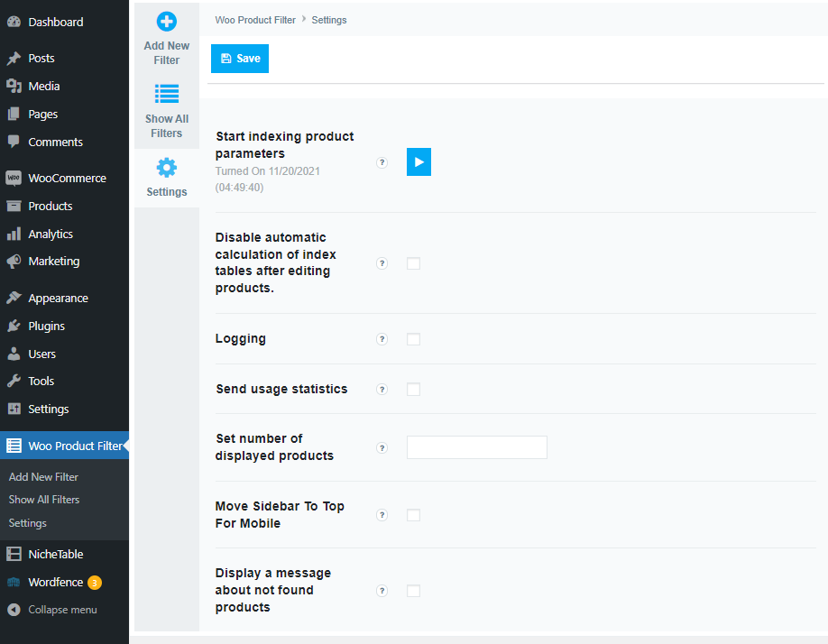Collapse the admin menu
This screenshot has height=644, width=828.
pyautogui.click(x=52, y=609)
